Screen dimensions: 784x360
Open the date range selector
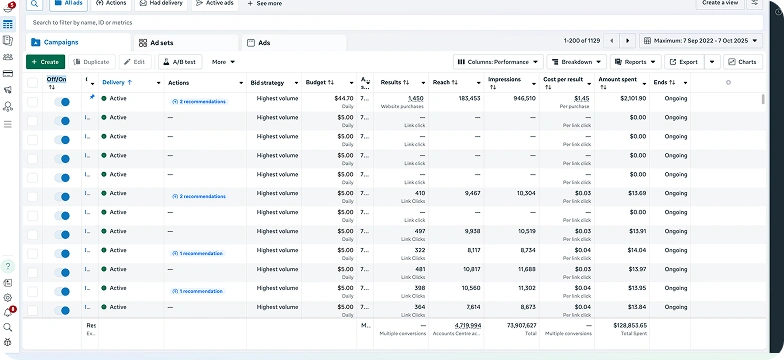[x=701, y=41]
